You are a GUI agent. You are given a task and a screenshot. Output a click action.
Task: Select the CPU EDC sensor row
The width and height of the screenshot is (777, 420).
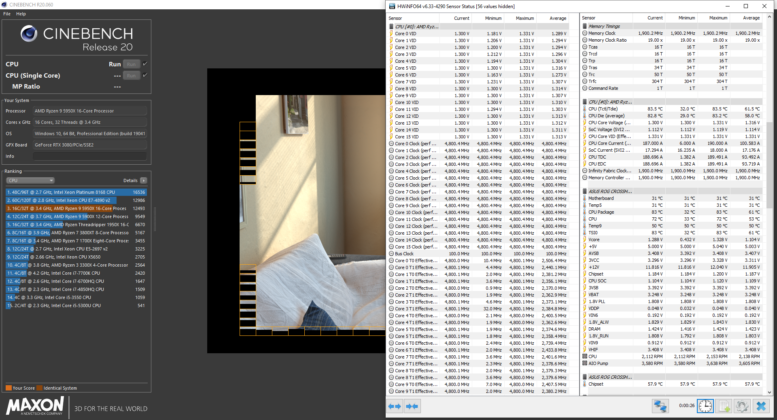click(672, 164)
